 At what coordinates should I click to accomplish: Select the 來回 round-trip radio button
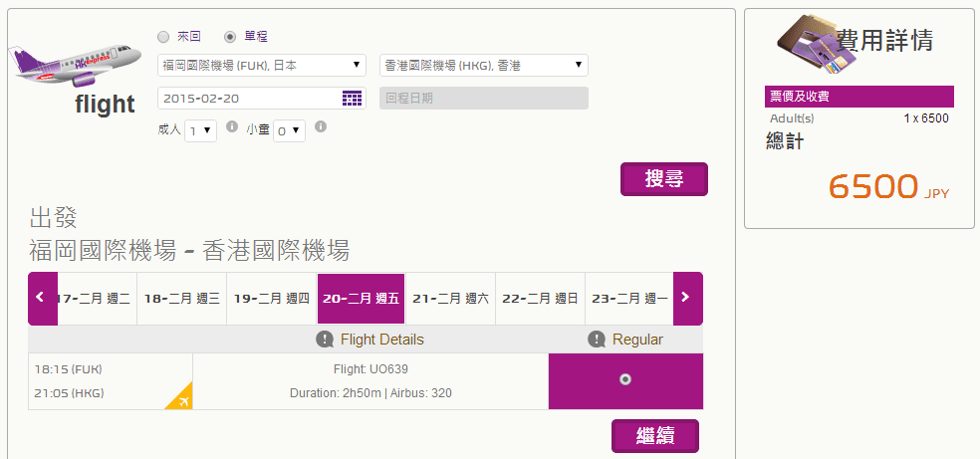pyautogui.click(x=163, y=37)
